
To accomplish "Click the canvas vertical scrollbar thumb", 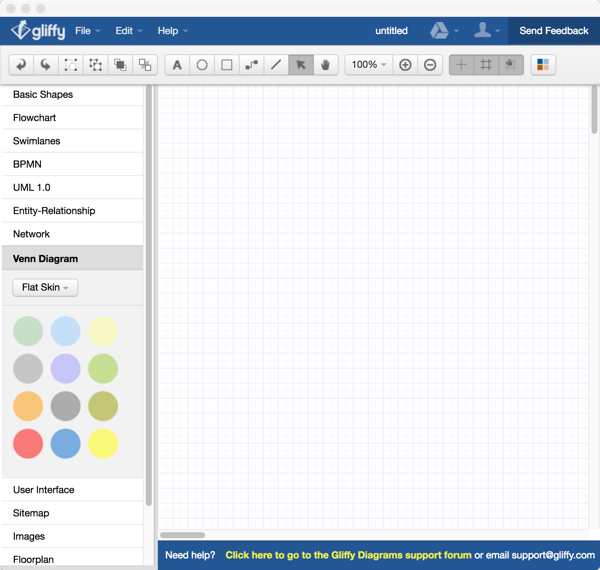I will [594, 109].
